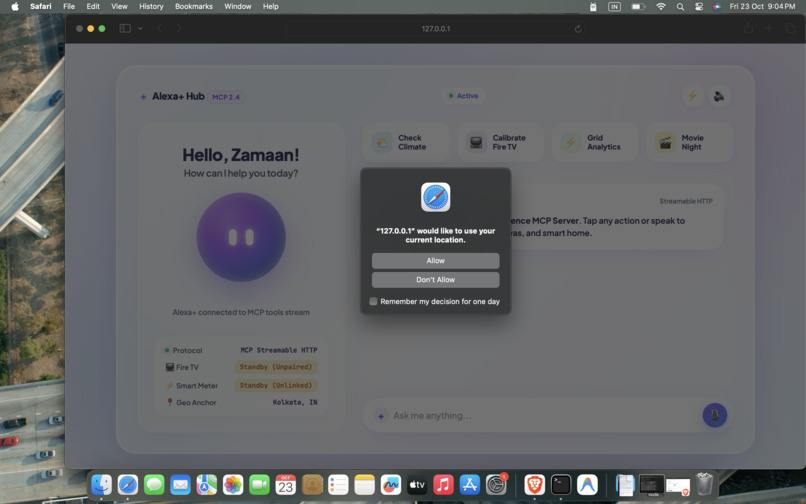Open the Apple menu
Screen dimensions: 806x504
(15, 7)
